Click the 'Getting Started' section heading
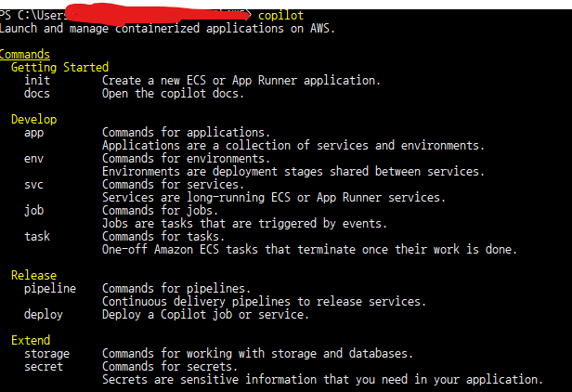This screenshot has height=392, width=572. click(59, 68)
